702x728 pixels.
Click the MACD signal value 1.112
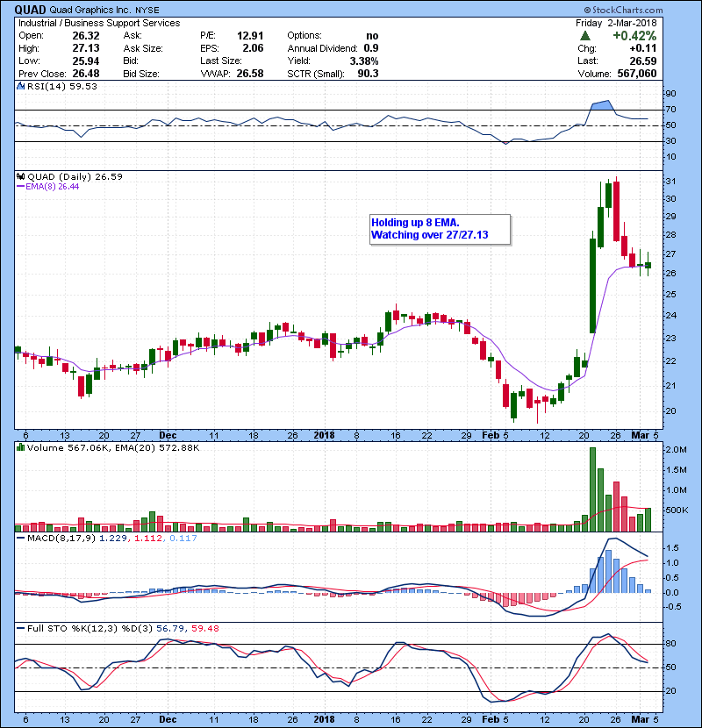click(148, 539)
